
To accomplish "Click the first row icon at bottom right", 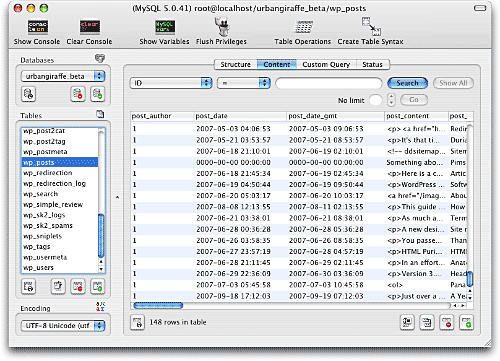I will 407,323.
